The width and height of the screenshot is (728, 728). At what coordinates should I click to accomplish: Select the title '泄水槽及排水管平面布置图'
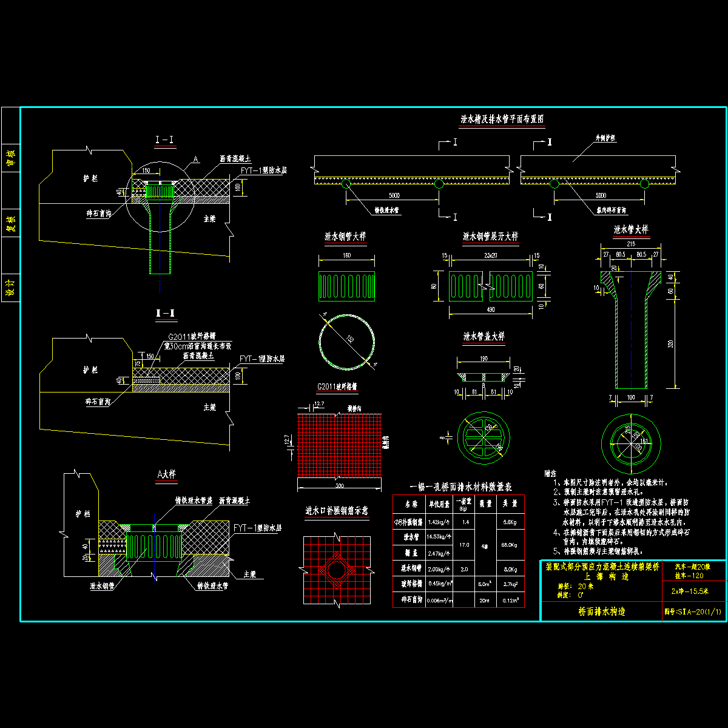click(502, 120)
